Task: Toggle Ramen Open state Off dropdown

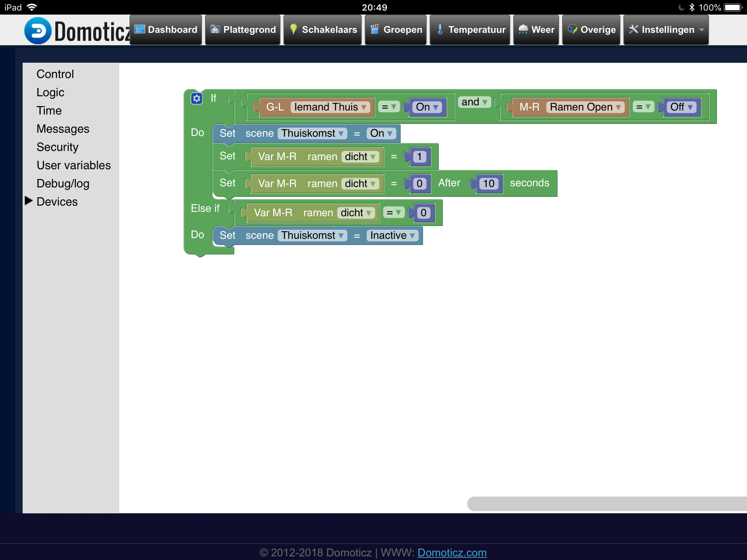Action: [x=681, y=107]
